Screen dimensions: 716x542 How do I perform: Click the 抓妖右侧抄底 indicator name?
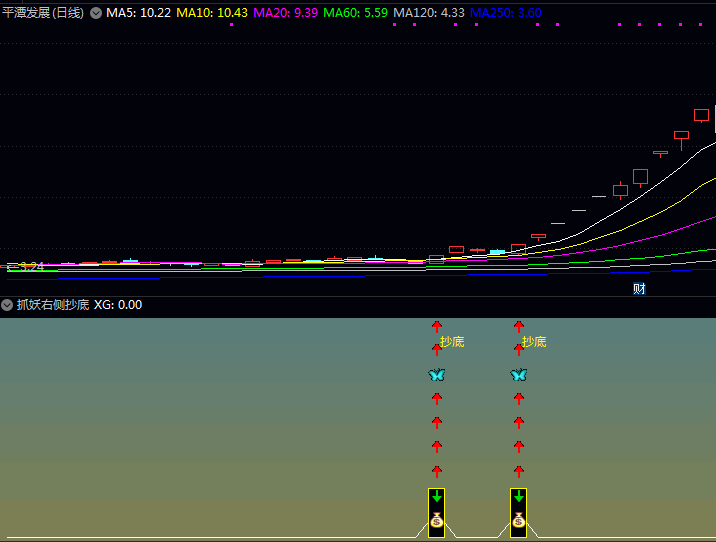(53, 305)
